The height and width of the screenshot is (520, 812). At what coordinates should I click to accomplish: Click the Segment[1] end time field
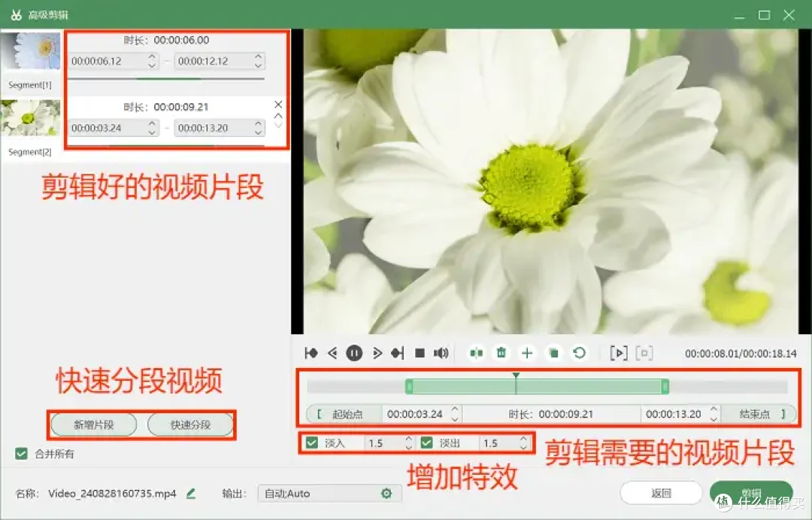coord(220,61)
